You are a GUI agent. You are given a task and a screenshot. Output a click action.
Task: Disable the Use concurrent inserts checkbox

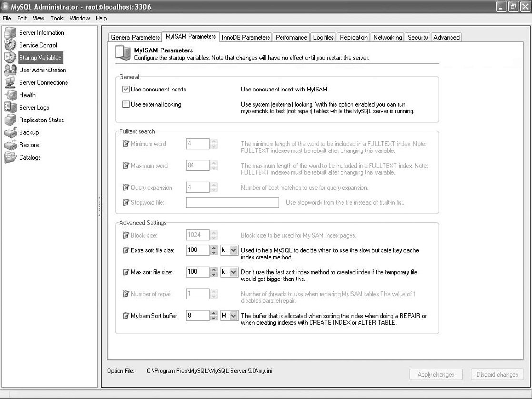tap(126, 89)
